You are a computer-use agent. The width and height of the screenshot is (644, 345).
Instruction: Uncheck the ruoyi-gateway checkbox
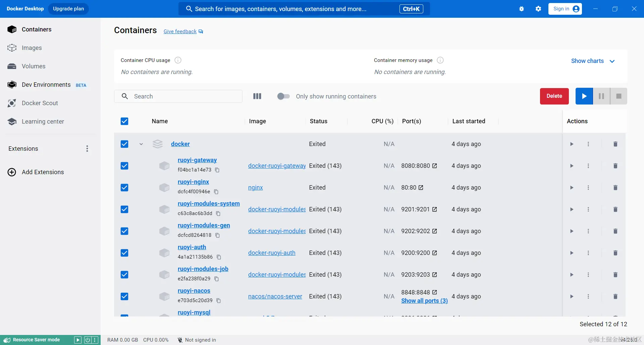[124, 166]
